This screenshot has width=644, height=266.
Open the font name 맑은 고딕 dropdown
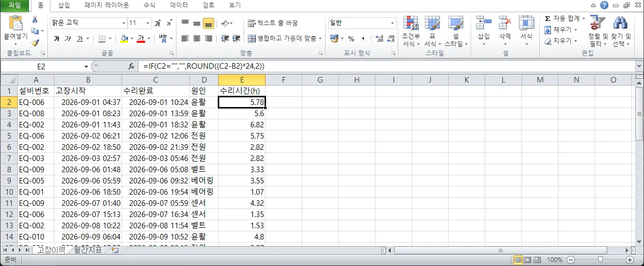coord(124,23)
